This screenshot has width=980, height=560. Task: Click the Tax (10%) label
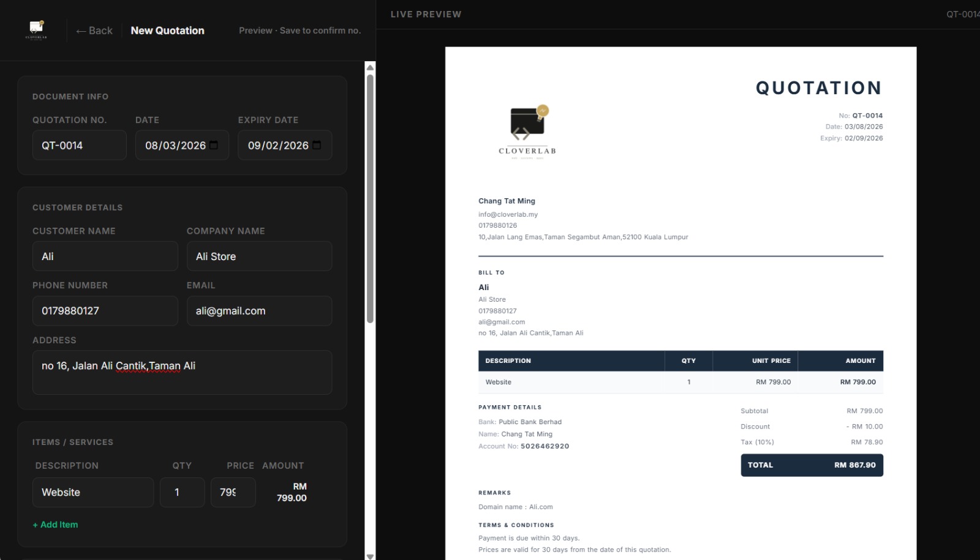(757, 442)
